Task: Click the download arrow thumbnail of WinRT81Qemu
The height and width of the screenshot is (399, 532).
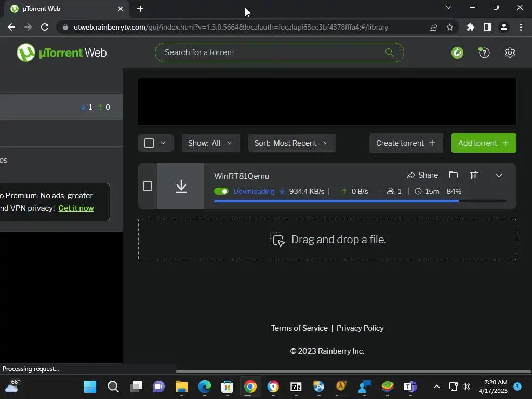Action: point(180,186)
